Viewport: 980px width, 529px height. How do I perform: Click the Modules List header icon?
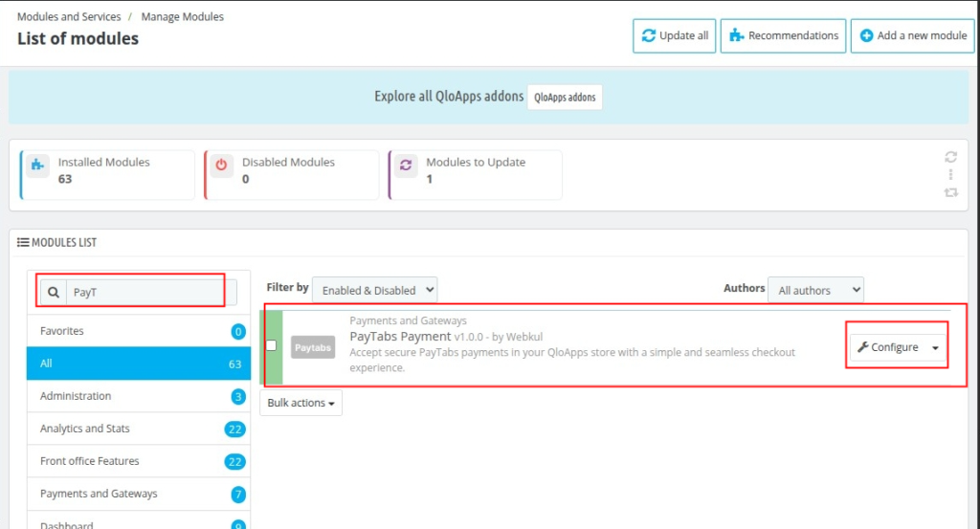[x=23, y=242]
